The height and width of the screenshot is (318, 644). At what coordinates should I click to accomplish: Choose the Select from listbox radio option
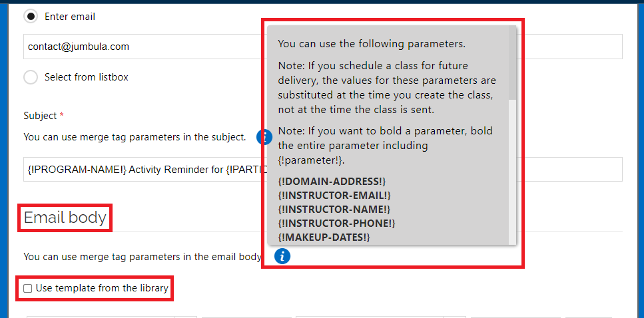click(x=31, y=77)
